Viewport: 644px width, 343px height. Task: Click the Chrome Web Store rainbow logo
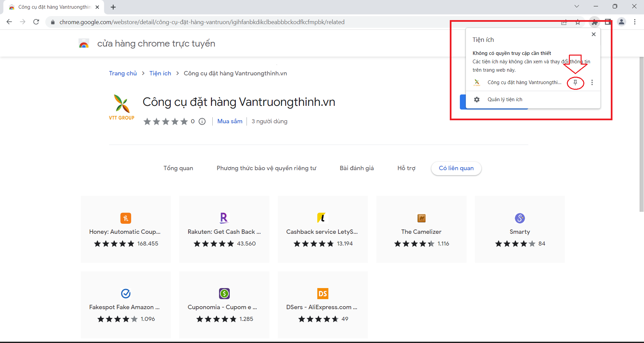(84, 44)
